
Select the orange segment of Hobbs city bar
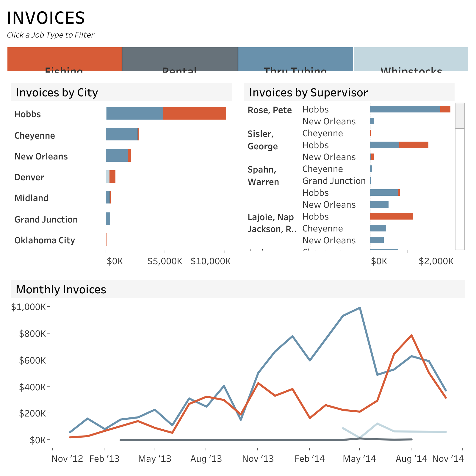click(195, 113)
